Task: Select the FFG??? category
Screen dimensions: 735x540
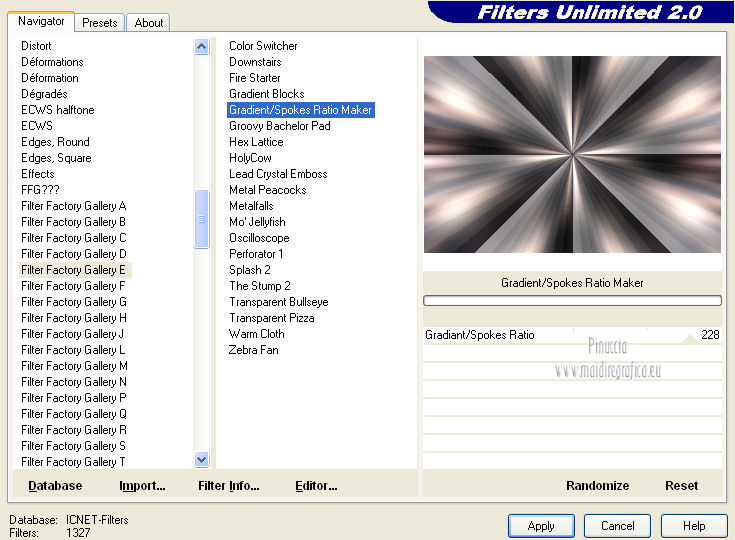Action: point(40,190)
